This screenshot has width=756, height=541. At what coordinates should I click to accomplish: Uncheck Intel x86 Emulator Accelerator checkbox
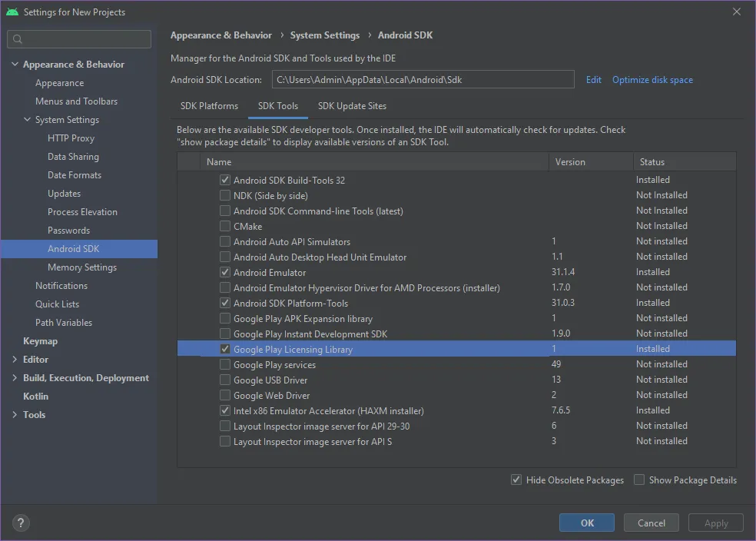pyautogui.click(x=224, y=411)
